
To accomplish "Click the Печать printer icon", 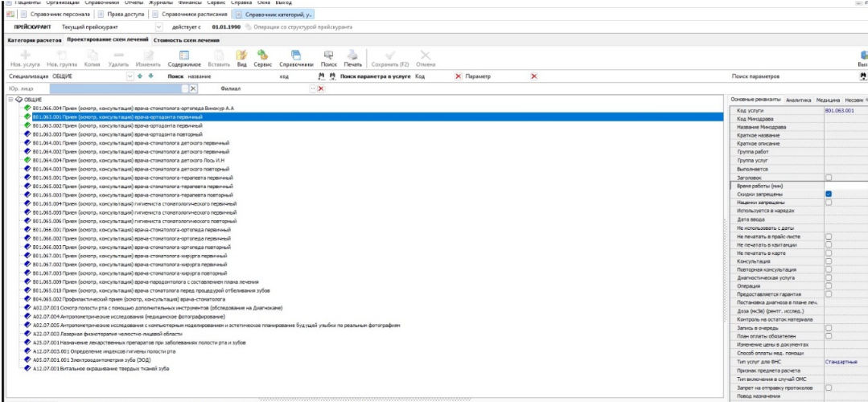I will click(352, 59).
